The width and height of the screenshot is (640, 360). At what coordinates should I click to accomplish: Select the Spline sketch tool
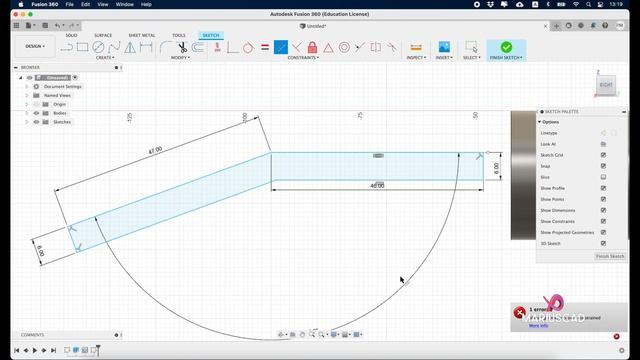pyautogui.click(x=114, y=47)
